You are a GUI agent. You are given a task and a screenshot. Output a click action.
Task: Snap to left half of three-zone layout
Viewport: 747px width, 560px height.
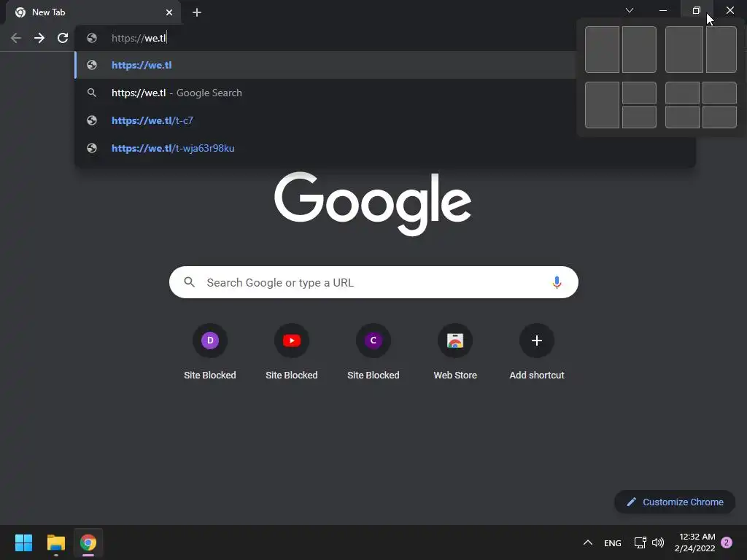pyautogui.click(x=602, y=105)
